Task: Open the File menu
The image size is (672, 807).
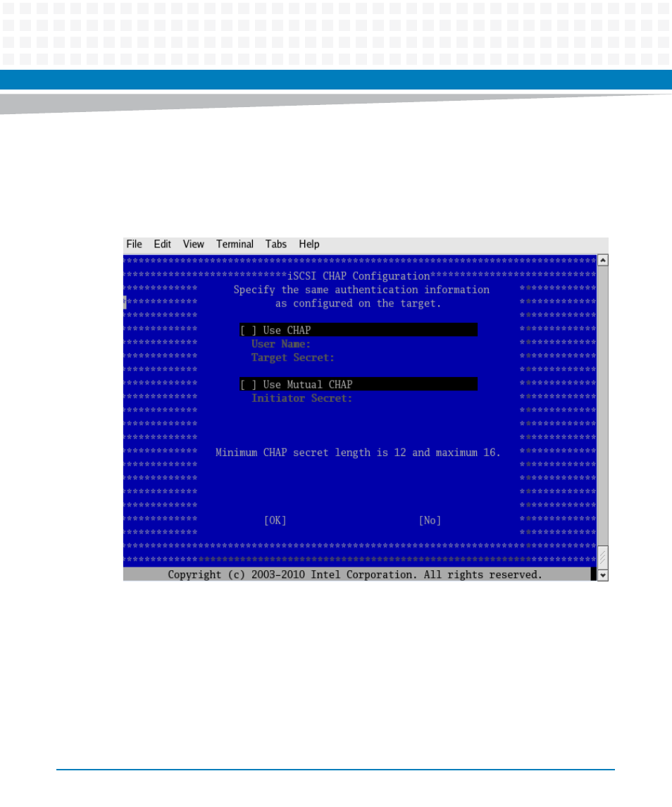Action: point(135,245)
